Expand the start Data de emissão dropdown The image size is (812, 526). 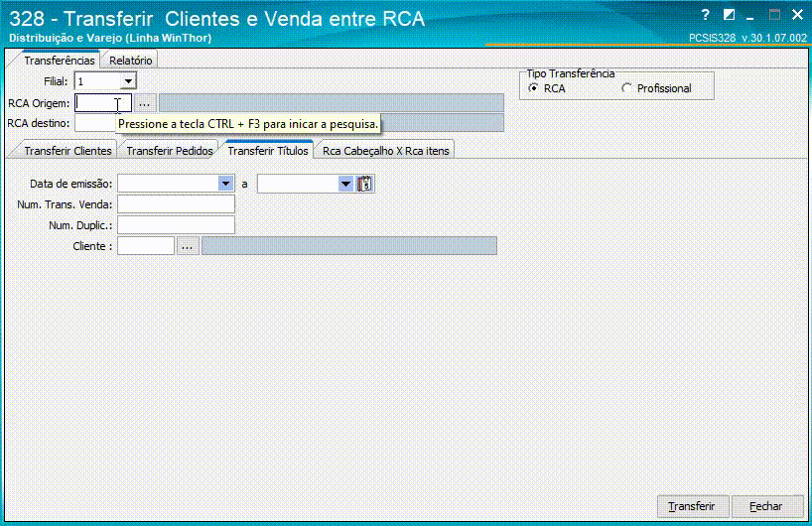pos(225,184)
